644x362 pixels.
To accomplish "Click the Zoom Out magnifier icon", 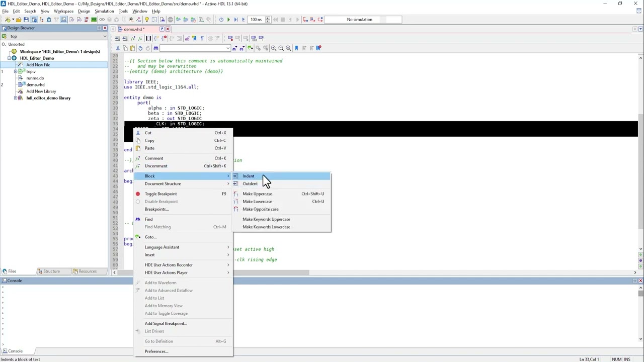I will [x=281, y=48].
